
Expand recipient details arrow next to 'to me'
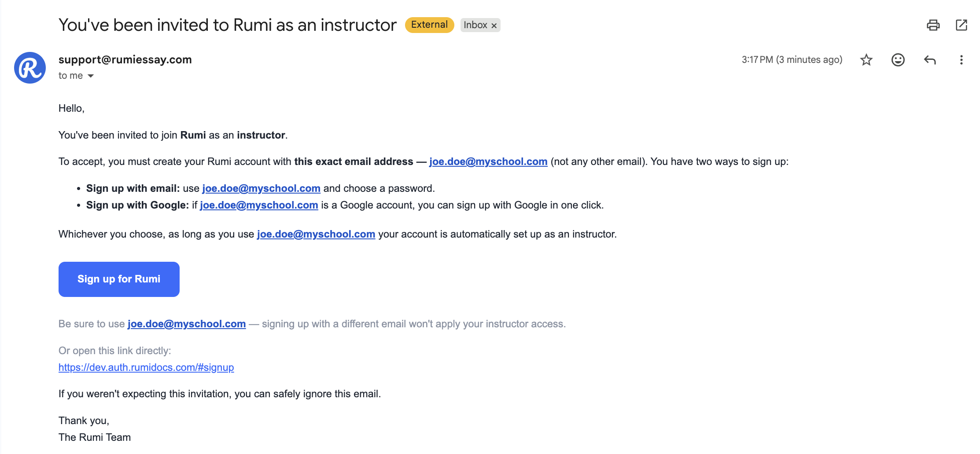pyautogui.click(x=91, y=76)
